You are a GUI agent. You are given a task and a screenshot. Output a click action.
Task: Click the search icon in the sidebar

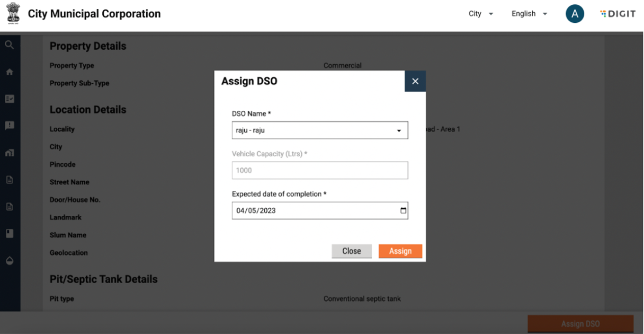coord(9,45)
